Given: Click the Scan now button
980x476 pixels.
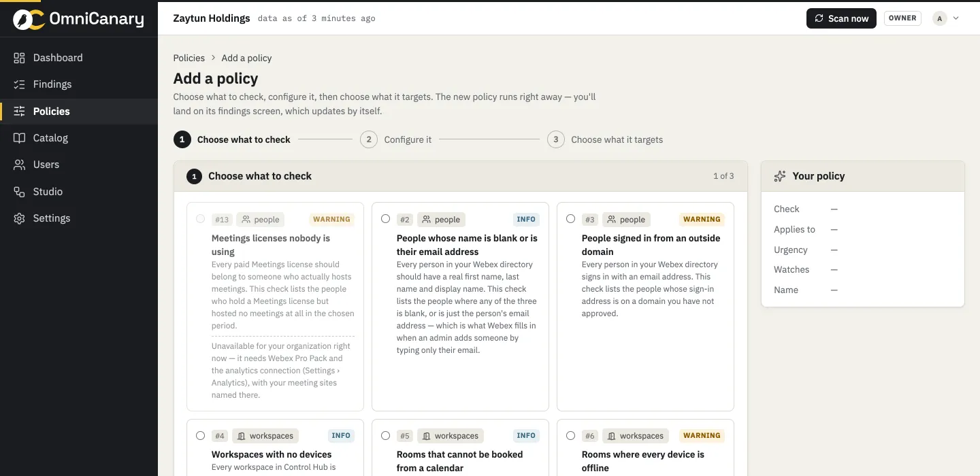Looking at the screenshot, I should (841, 18).
